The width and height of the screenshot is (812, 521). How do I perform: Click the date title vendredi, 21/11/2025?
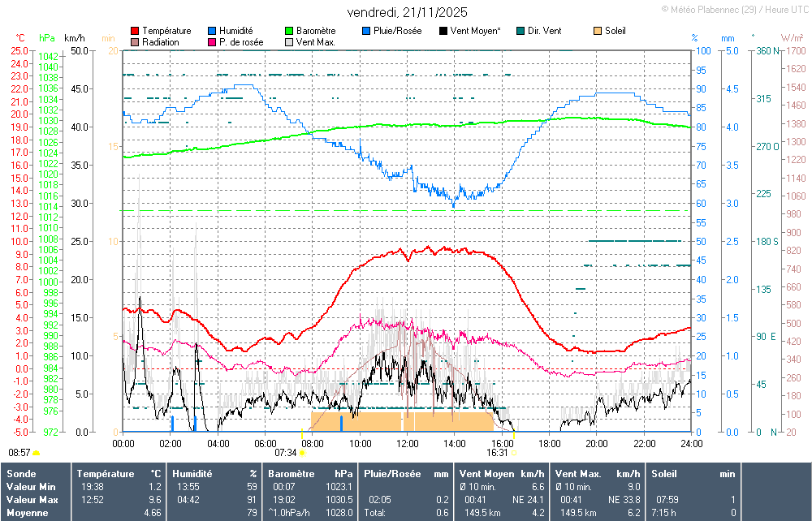(x=407, y=12)
